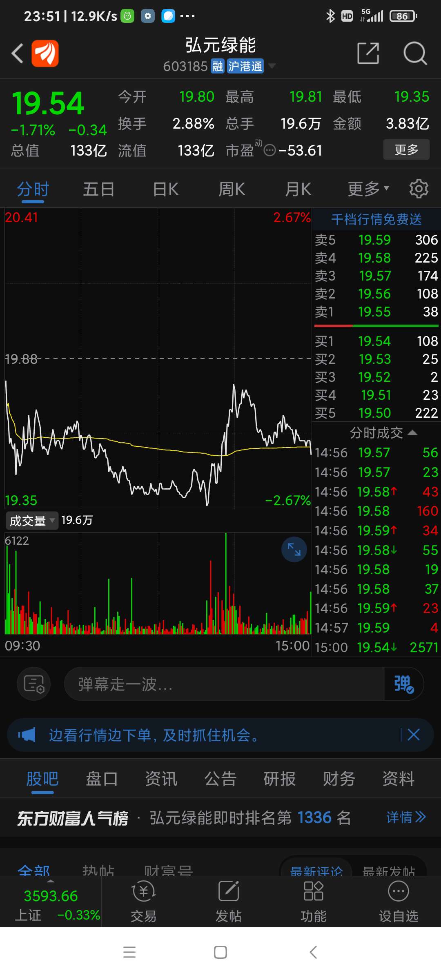Open 交易 trade icon in bottom bar
Image resolution: width=441 pixels, height=980 pixels.
(x=143, y=901)
